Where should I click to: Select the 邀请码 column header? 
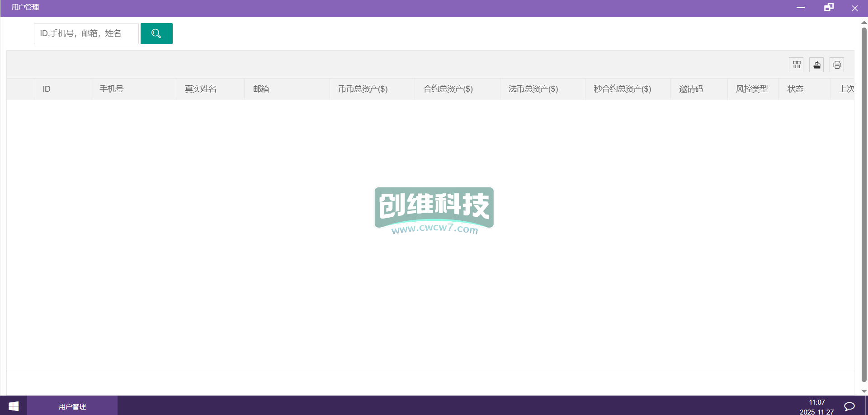tap(691, 89)
